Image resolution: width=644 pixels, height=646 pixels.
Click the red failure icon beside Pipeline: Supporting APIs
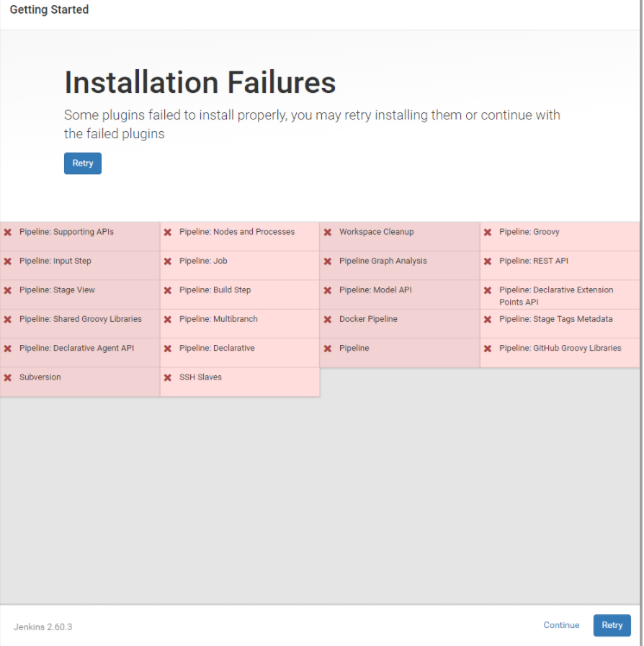pos(7,232)
